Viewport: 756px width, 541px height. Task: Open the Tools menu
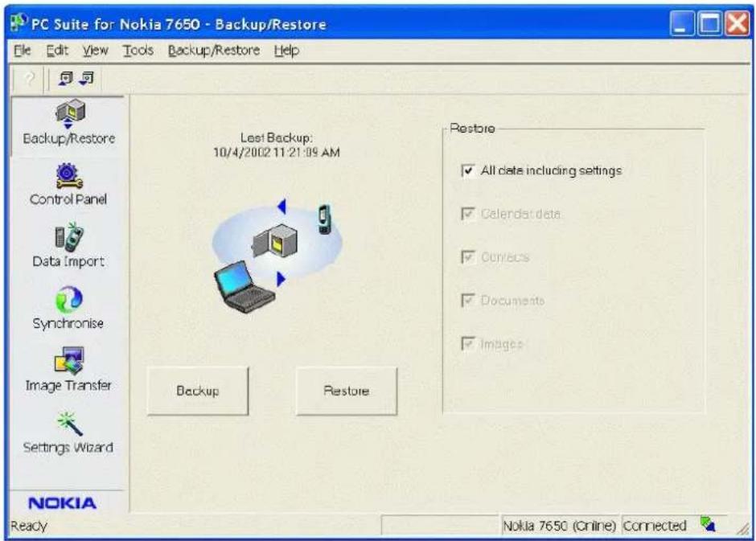[138, 50]
